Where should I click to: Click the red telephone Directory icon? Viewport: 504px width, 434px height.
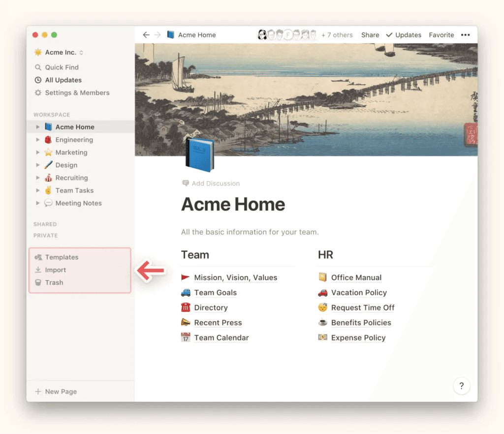186,308
